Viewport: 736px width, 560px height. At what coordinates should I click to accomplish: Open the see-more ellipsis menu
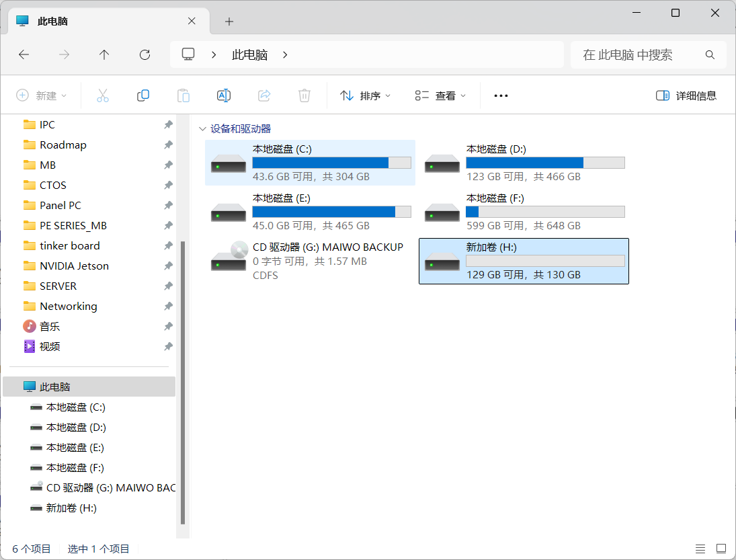(500, 95)
